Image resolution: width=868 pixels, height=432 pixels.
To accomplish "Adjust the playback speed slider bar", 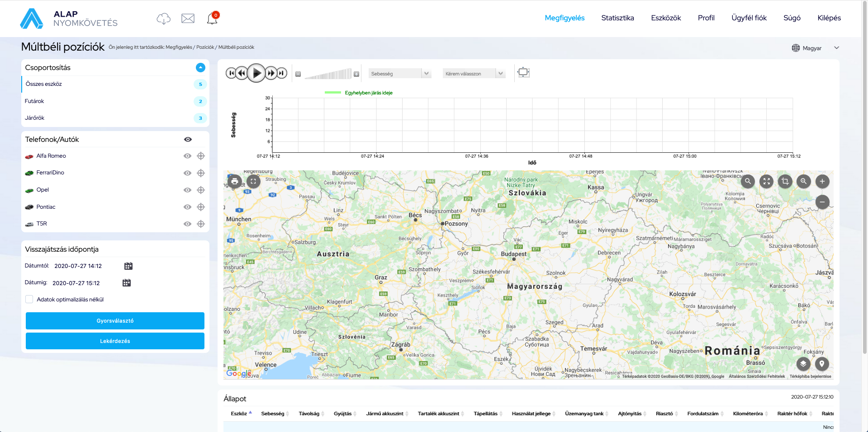I will tap(327, 74).
